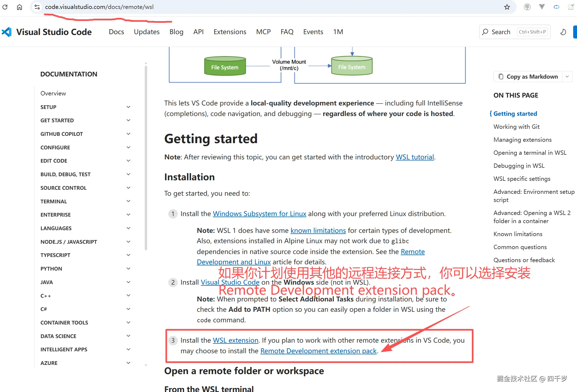Select Overview in documentation sidebar
This screenshot has height=392, width=577.
[x=53, y=93]
